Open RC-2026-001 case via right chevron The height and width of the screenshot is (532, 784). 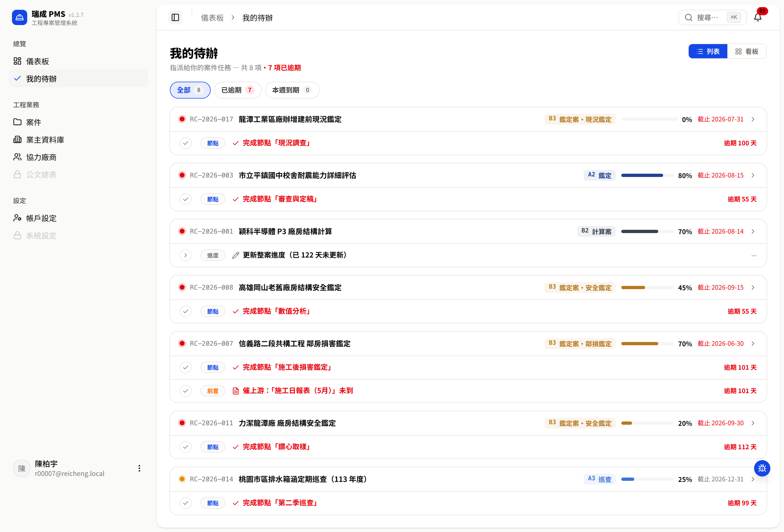coord(753,231)
